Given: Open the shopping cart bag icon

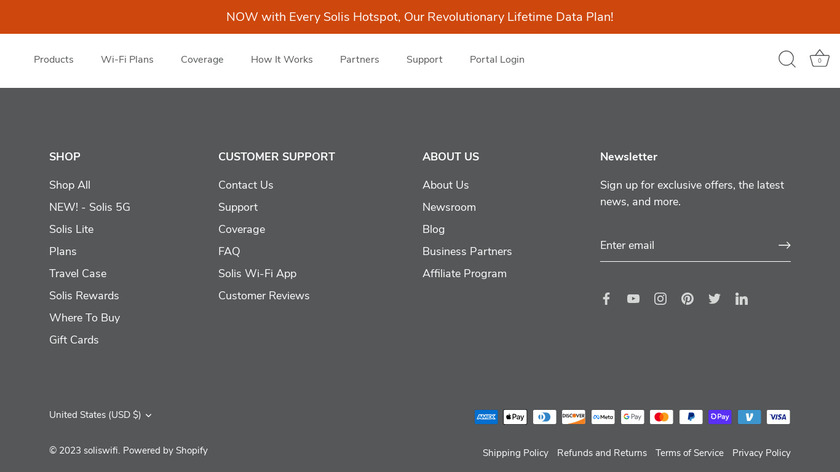Looking at the screenshot, I should 819,59.
